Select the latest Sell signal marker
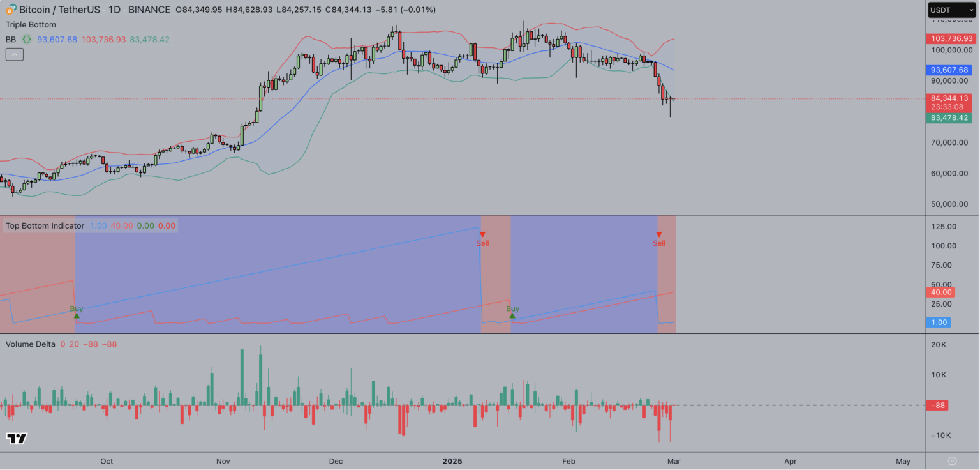The width and height of the screenshot is (980, 470). tap(659, 235)
